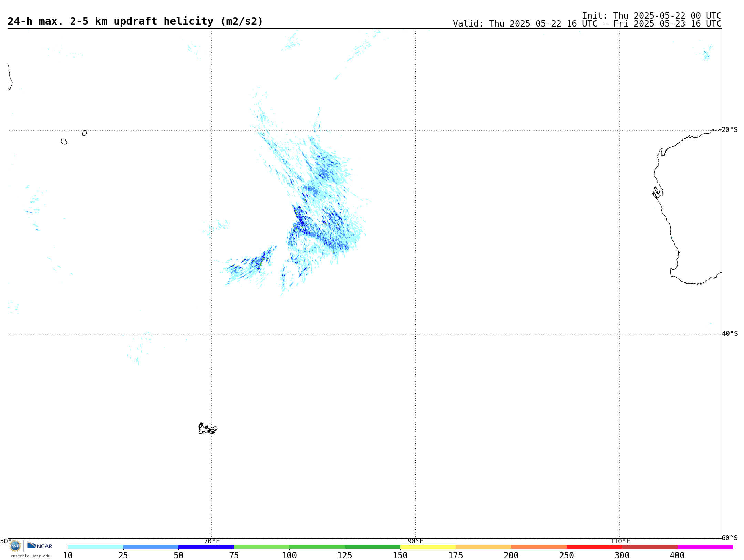Click the colorbar tick value '25'

[123, 556]
